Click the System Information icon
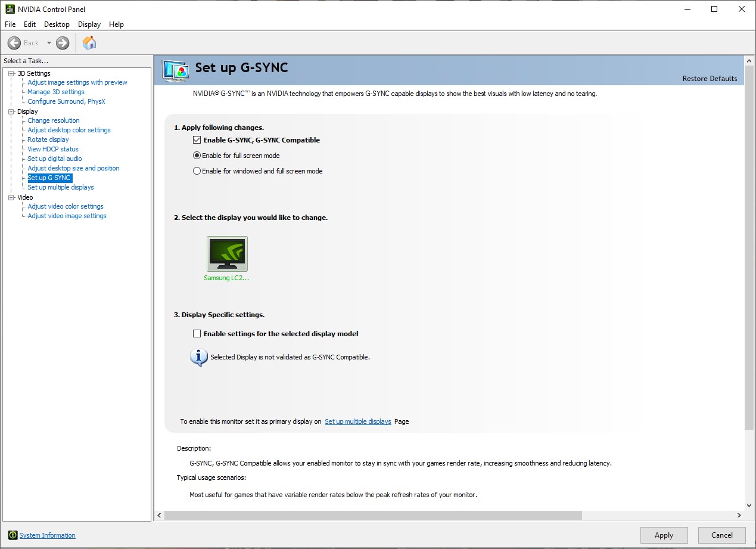This screenshot has height=549, width=756. 13,535
